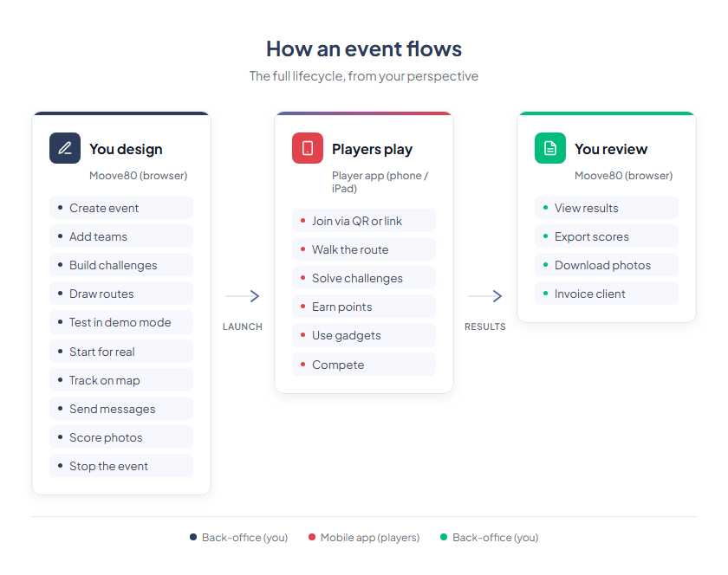Toggle the bullet beside Create event
Screen dimensions: 728x575
(60, 207)
